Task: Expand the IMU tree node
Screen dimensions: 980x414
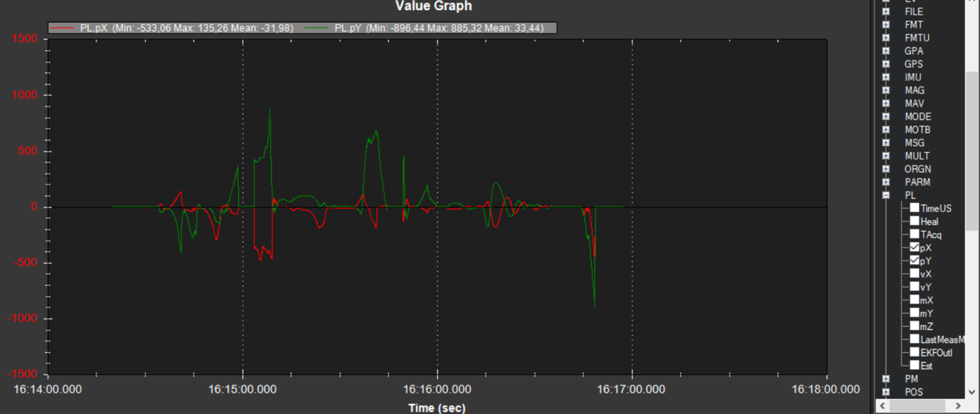Action: pyautogui.click(x=885, y=78)
